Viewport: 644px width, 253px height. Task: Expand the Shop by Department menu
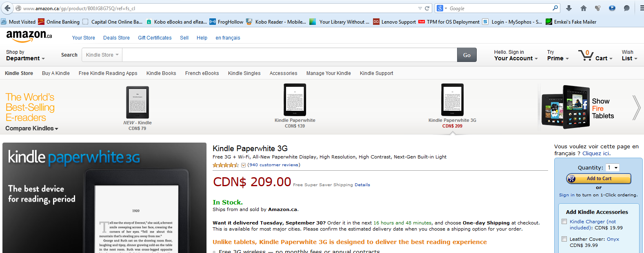coord(25,55)
